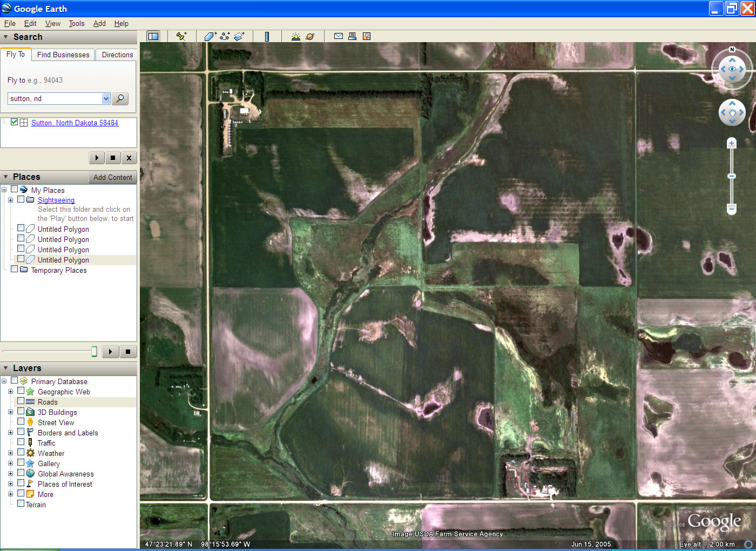Image resolution: width=756 pixels, height=551 pixels.
Task: Click the Print toolbar icon
Action: pyautogui.click(x=352, y=36)
